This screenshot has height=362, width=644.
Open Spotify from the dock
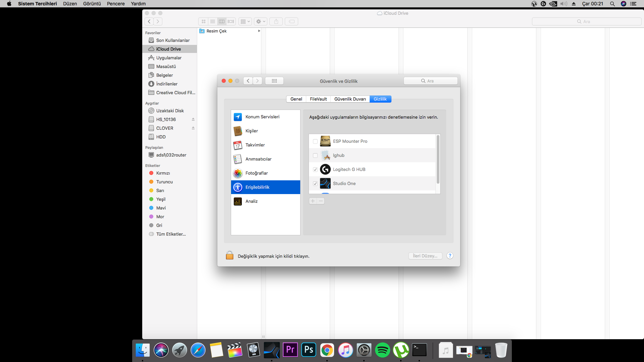click(x=382, y=350)
